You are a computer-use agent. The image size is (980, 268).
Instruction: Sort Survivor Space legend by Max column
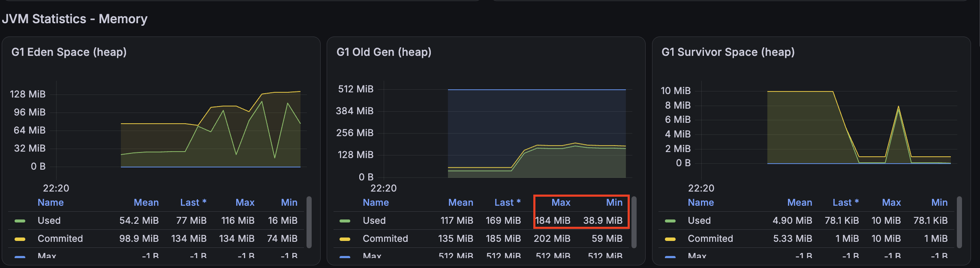tap(891, 202)
